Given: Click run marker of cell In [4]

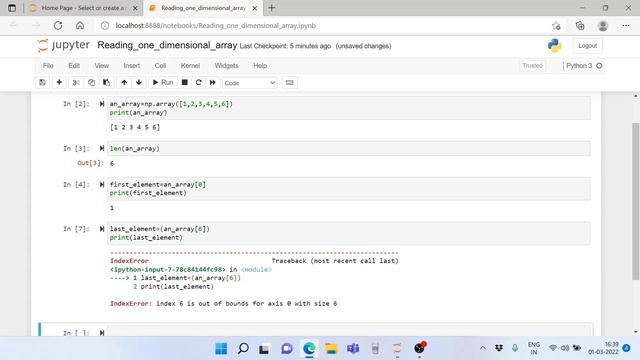Looking at the screenshot, I should point(102,184).
